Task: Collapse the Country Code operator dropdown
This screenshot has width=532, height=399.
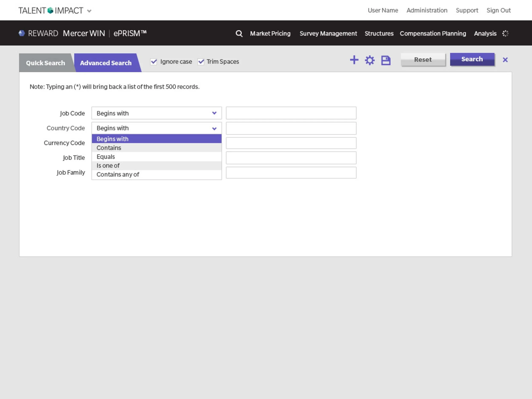Action: [x=157, y=128]
